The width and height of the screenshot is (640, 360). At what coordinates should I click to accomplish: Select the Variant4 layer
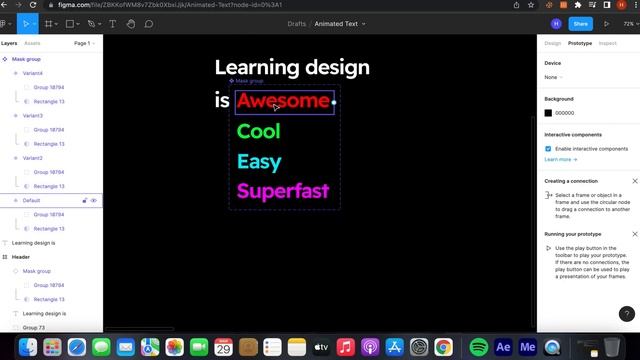tap(33, 73)
